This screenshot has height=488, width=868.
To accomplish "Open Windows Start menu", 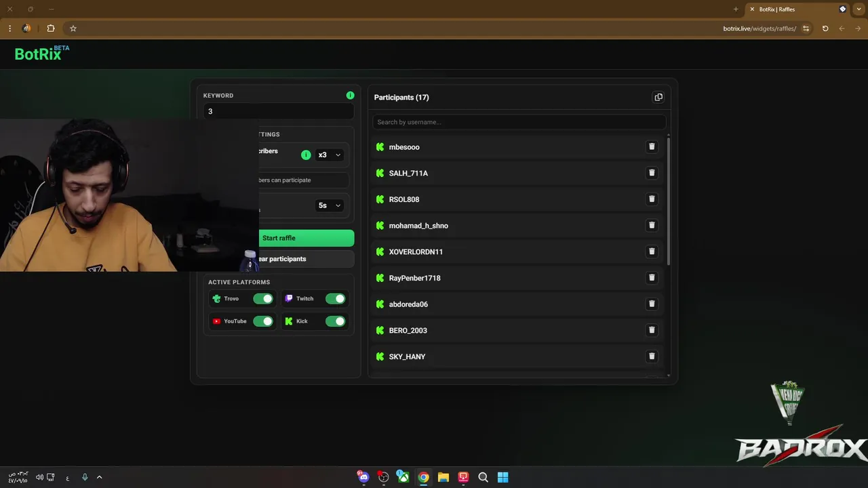I will 503,477.
